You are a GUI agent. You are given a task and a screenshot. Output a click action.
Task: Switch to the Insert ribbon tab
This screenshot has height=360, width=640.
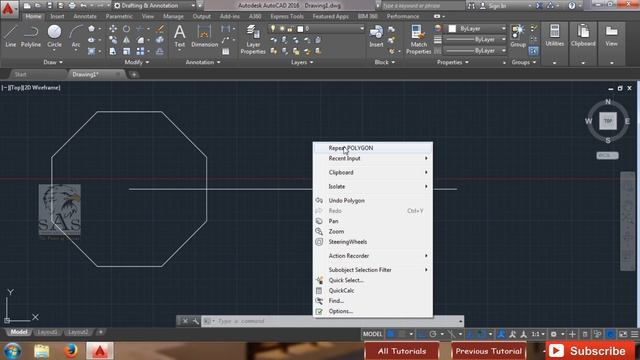point(57,16)
